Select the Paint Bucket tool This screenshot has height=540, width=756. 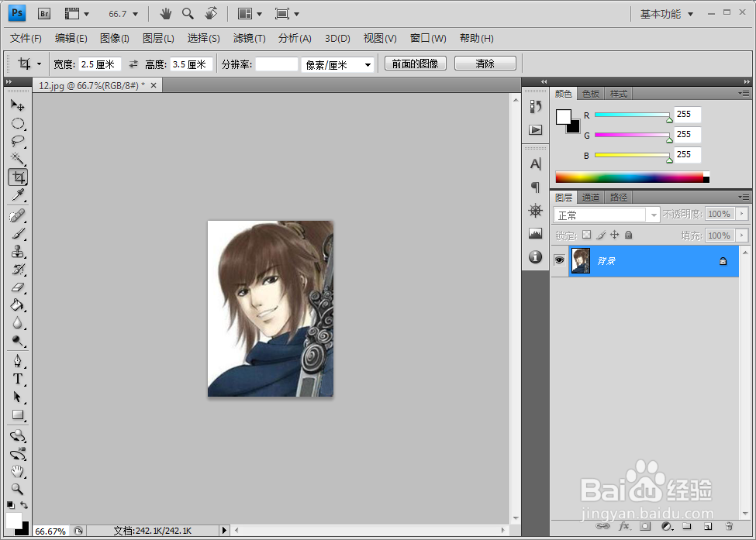click(18, 305)
